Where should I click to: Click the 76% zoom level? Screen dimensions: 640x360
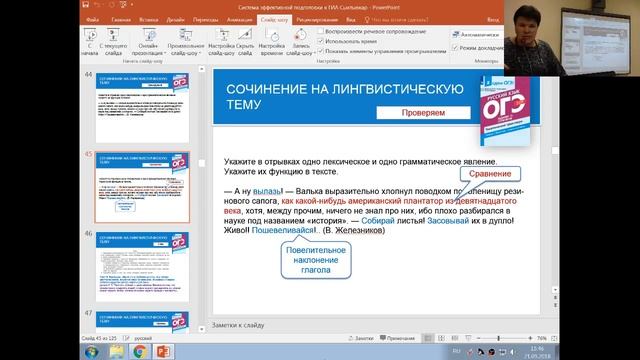[x=542, y=338]
